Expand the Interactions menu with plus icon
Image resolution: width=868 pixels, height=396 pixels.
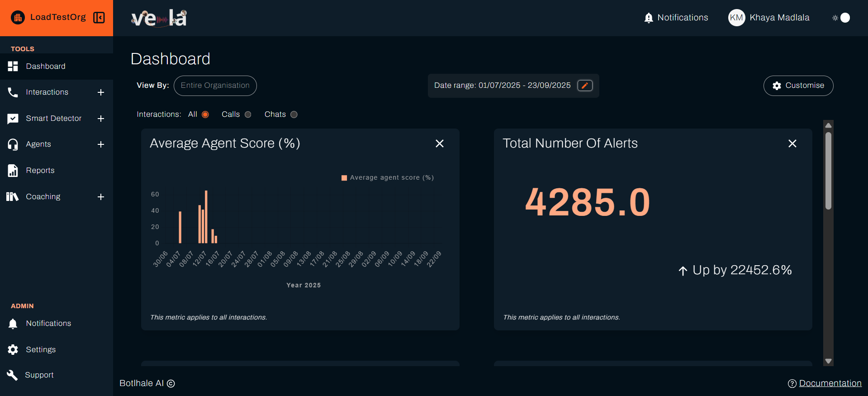click(101, 92)
